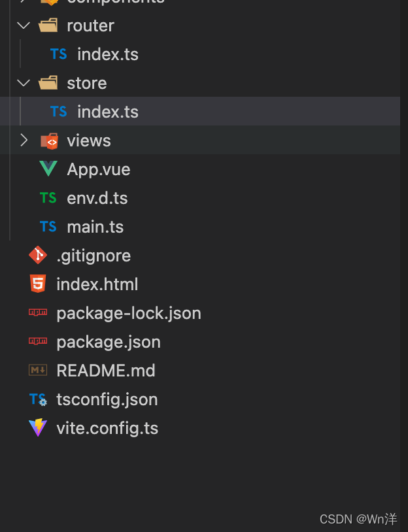Select the npm icon next to package.json
The height and width of the screenshot is (532, 408).
38,341
